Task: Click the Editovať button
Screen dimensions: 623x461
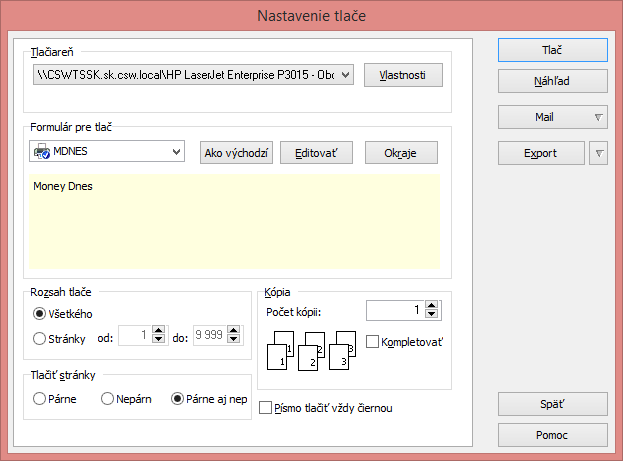Action: 316,153
